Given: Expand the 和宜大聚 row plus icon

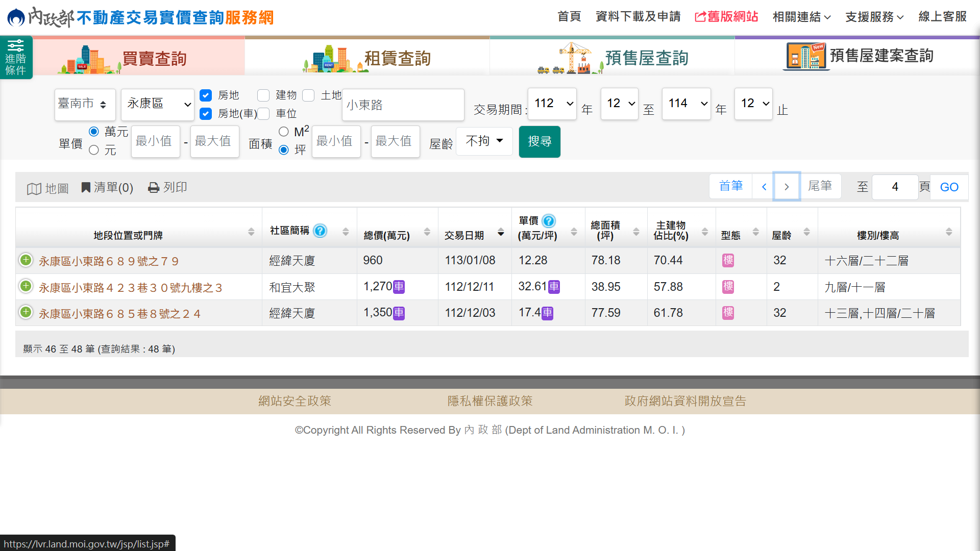Looking at the screenshot, I should (x=26, y=286).
